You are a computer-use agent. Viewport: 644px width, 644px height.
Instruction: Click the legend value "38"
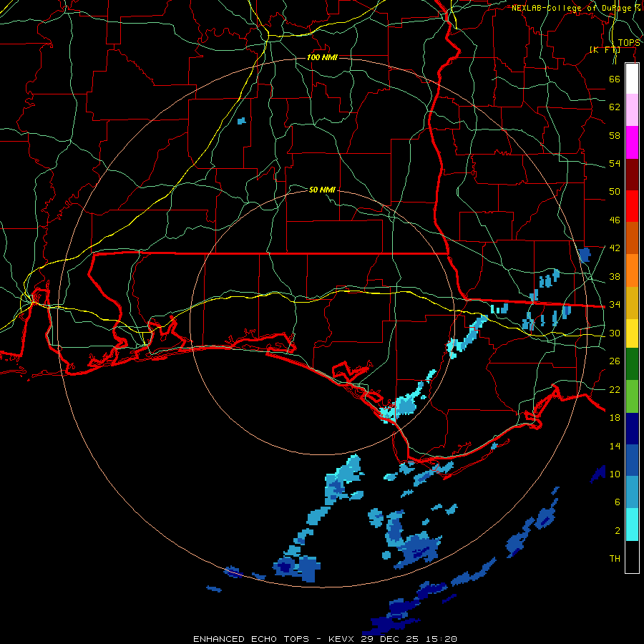[x=615, y=276]
